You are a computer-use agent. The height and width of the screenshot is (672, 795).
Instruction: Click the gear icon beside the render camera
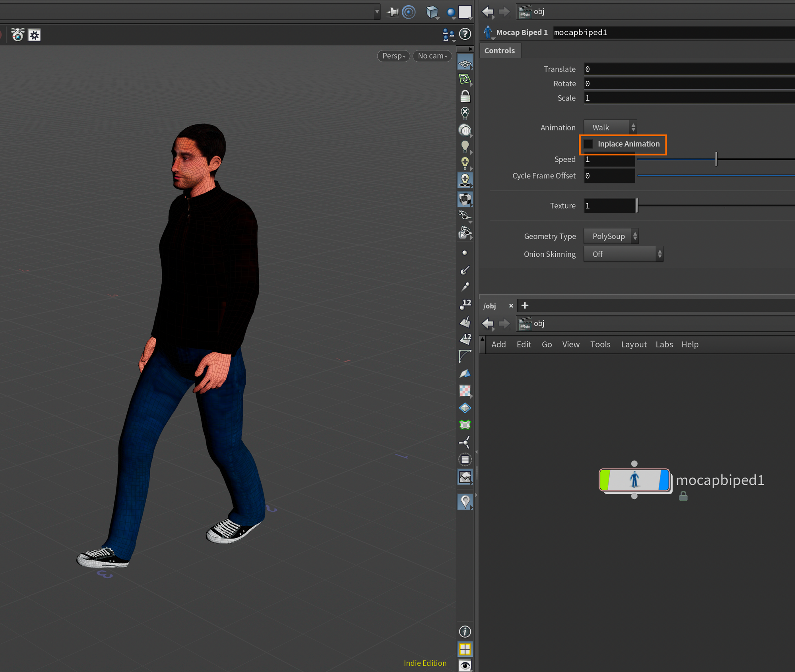[35, 35]
